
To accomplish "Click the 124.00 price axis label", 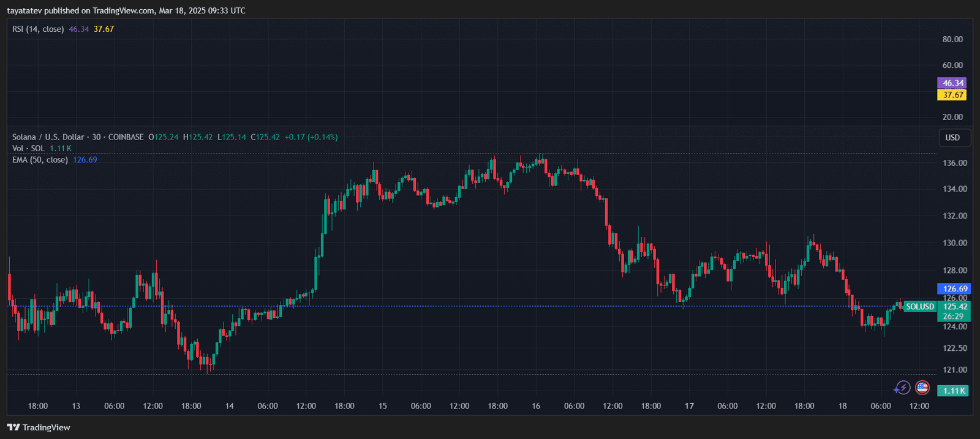I will point(955,326).
